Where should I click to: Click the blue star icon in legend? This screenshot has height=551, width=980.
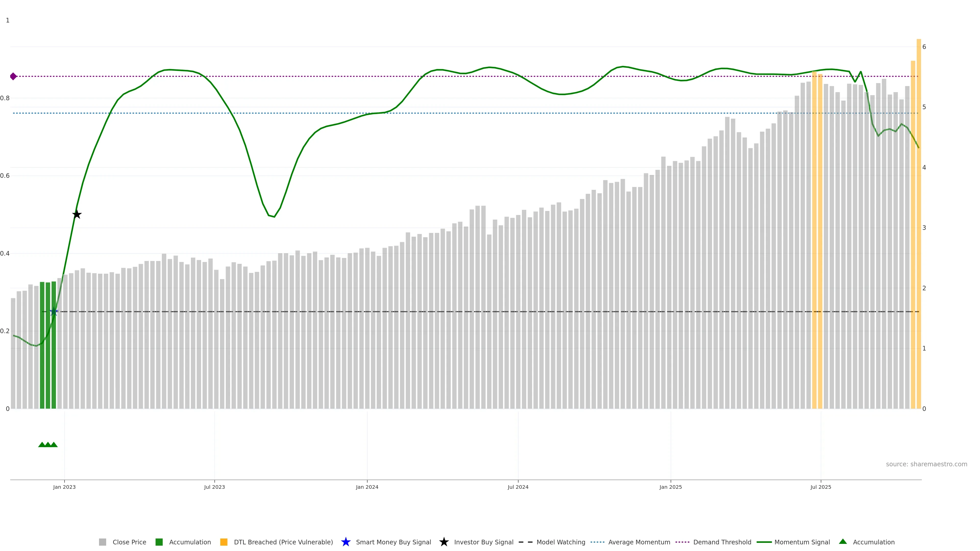(346, 542)
